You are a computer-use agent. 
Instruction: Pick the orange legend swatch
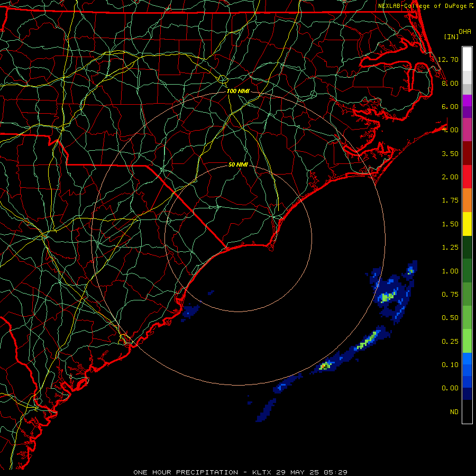467,200
